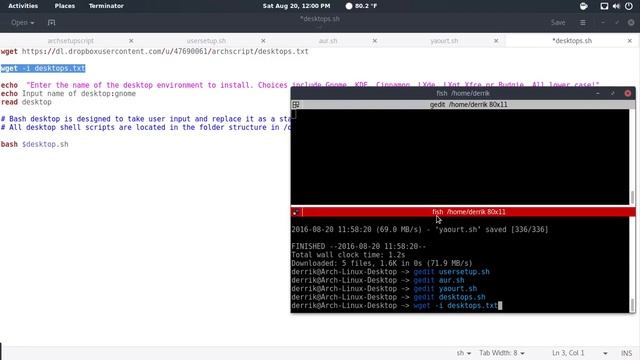Click the terminal grouping icon on gedit pane titlebar
640x360 pixels.
296,104
